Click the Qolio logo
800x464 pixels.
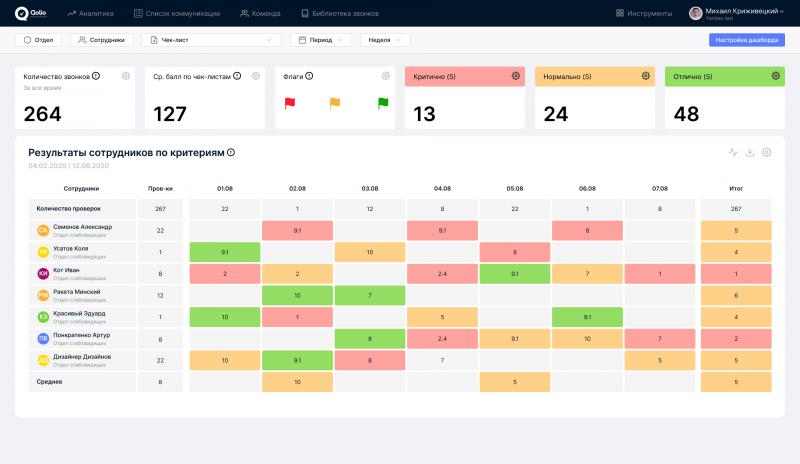coord(28,13)
